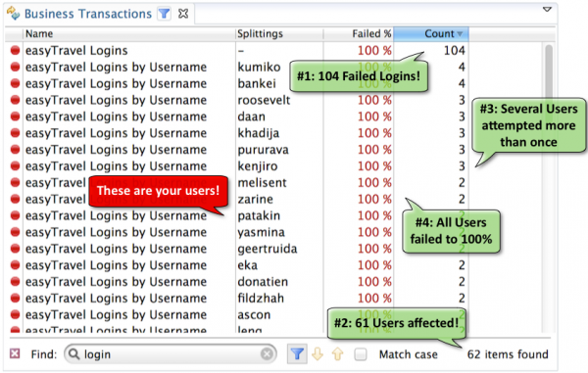This screenshot has width=588, height=373.
Task: Click red status icon in eka row
Action: [x=15, y=264]
